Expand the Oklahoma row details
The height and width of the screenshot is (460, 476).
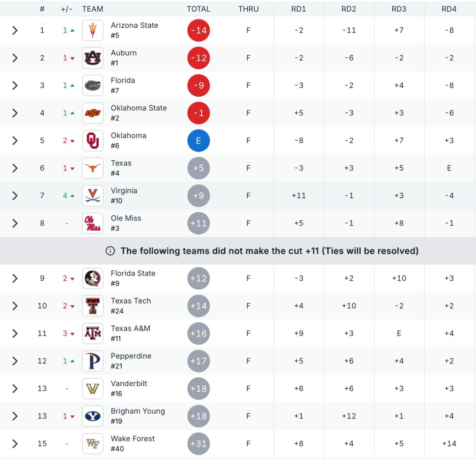(15, 141)
